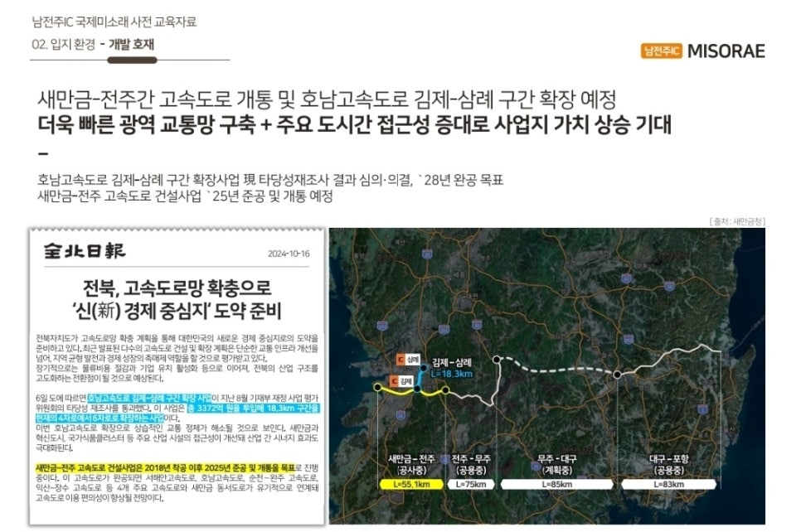Click the '02. 입지 환경' section label
This screenshot has width=801, height=532.
[x=63, y=45]
